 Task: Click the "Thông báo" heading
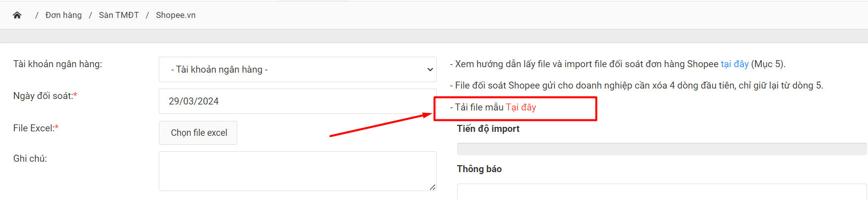click(x=479, y=169)
